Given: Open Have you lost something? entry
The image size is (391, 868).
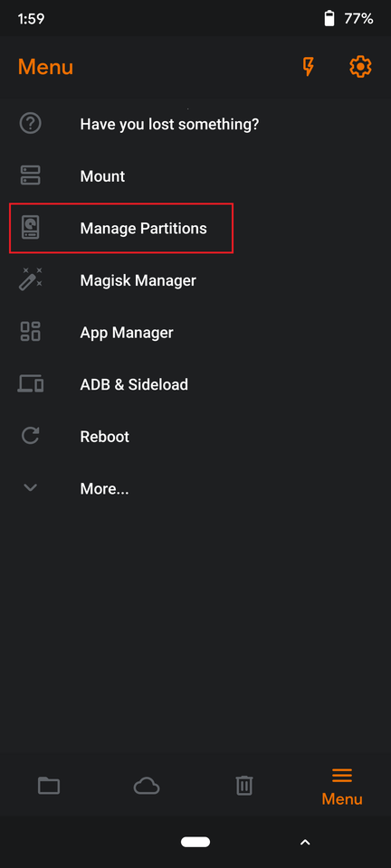Looking at the screenshot, I should pos(169,124).
